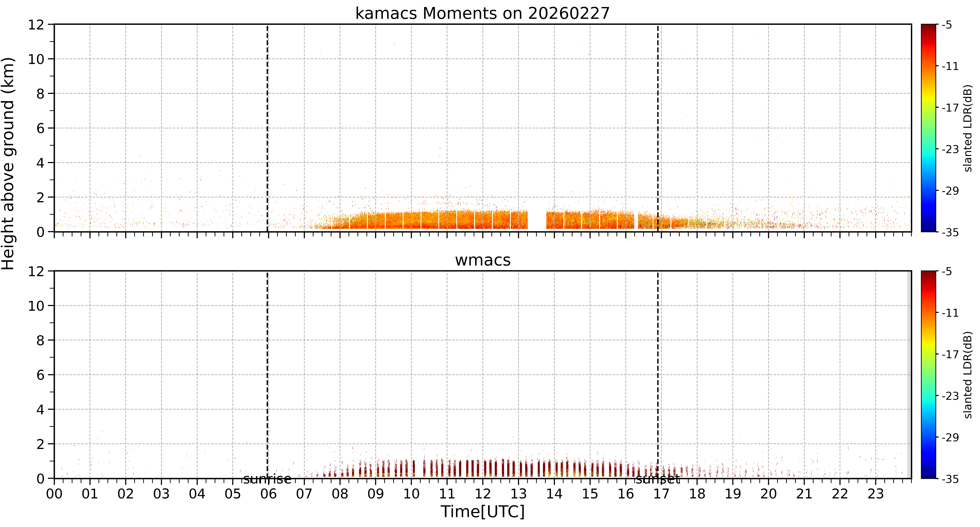Viewport: 980px width, 527px height.
Task: Click the wmacs panel LDR colorbar
Action: [x=929, y=375]
